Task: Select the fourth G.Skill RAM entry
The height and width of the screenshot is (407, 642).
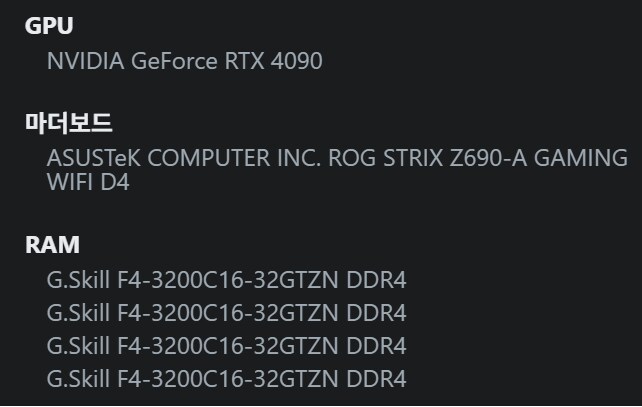Action: 226,379
